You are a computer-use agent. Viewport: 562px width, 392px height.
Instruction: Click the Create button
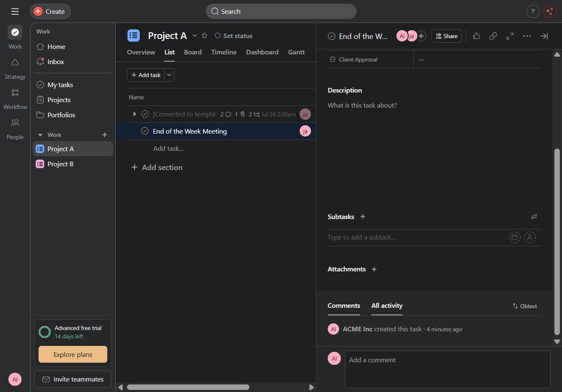pyautogui.click(x=50, y=11)
